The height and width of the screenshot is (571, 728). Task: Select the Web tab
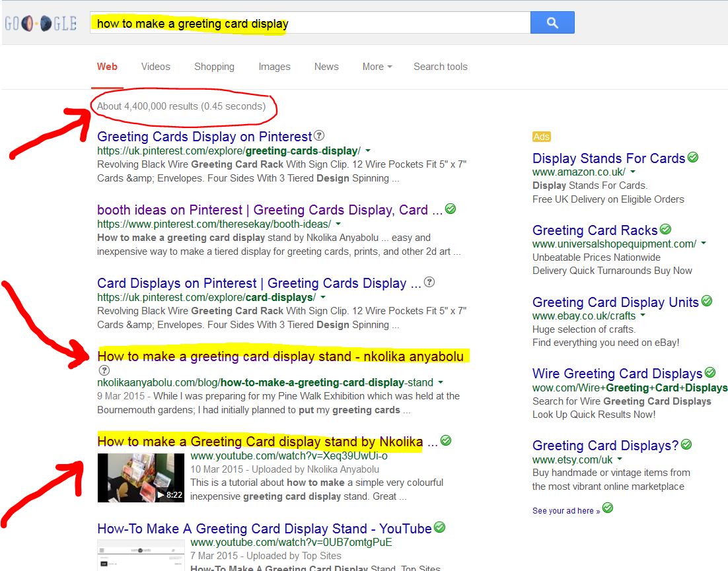click(107, 66)
